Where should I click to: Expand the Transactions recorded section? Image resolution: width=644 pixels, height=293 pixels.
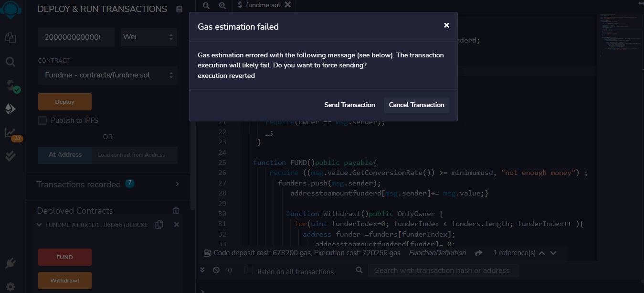178,184
